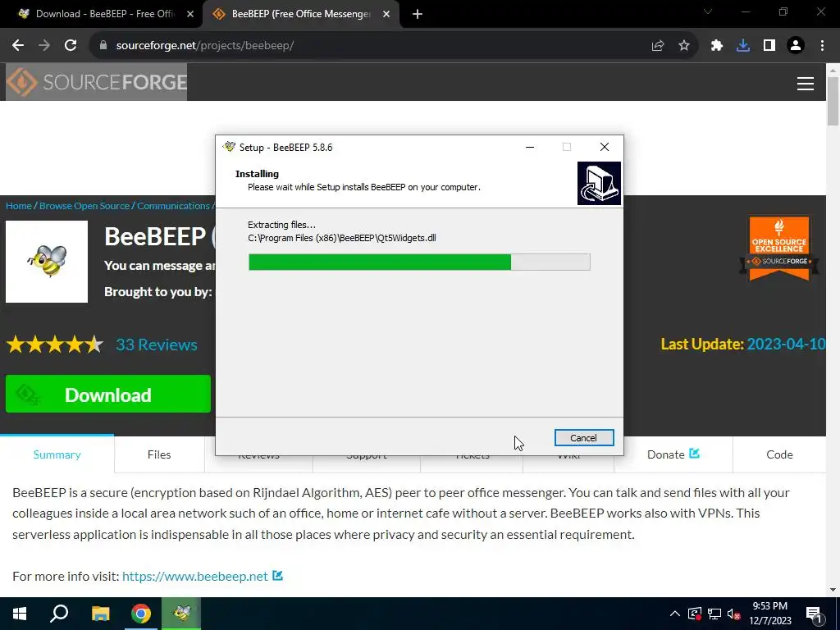Select the BeeBEEP (Free Office Messenger) tab
Screen dimensions: 840x630
coord(300,15)
